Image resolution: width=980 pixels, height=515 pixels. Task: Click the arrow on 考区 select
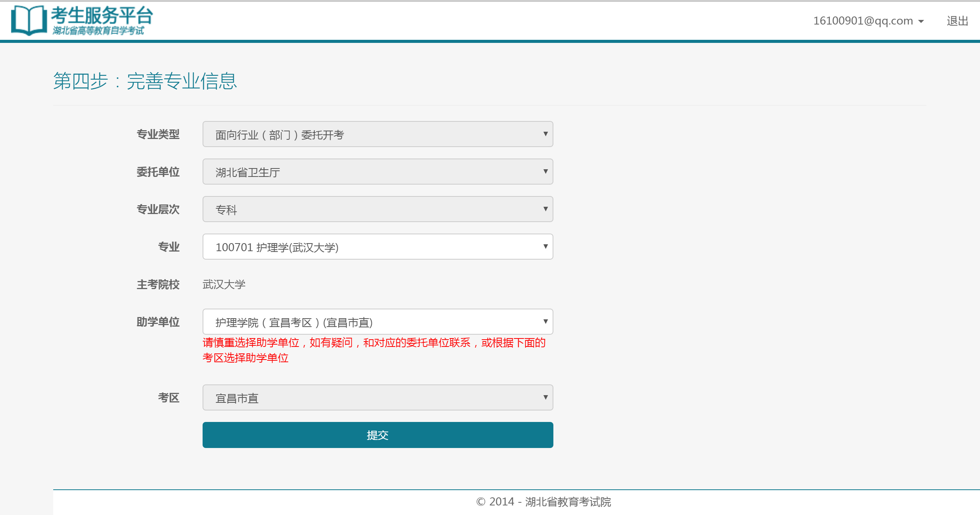coord(545,397)
